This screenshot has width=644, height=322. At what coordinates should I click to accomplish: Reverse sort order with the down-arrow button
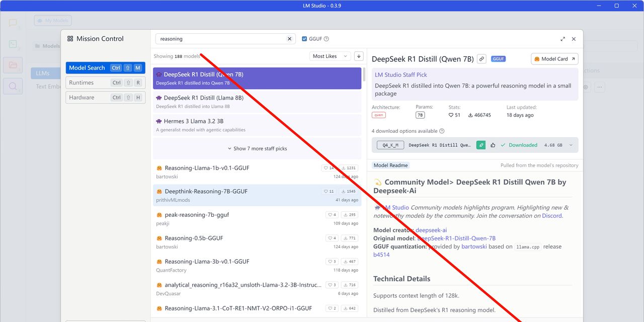359,56
